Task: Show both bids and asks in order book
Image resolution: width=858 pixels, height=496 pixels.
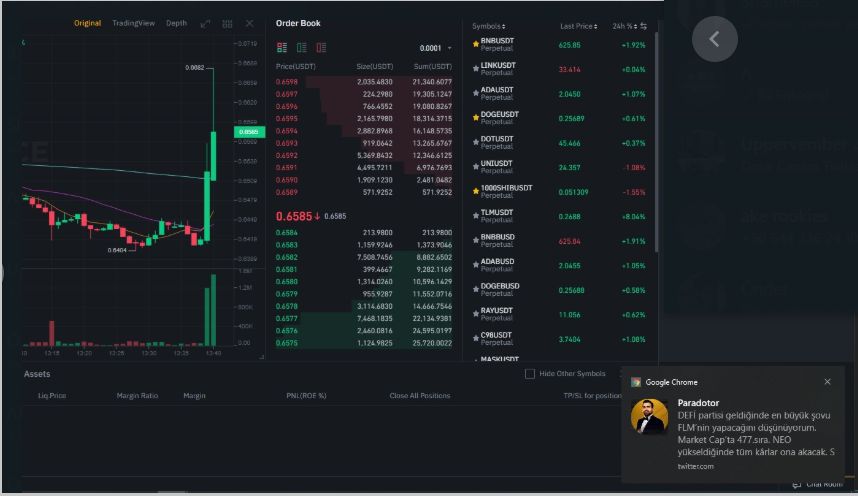Action: click(282, 48)
